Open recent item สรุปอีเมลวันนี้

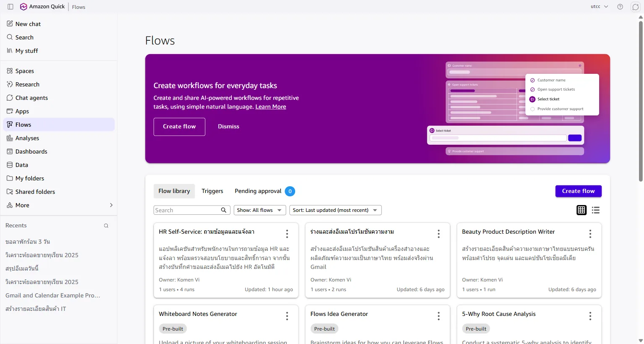(x=22, y=268)
